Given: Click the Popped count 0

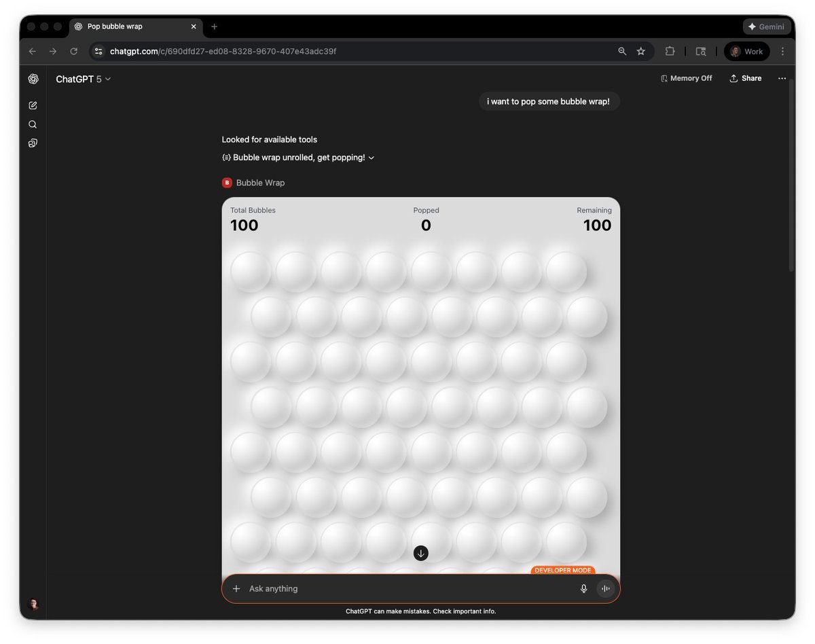Looking at the screenshot, I should pos(426,226).
